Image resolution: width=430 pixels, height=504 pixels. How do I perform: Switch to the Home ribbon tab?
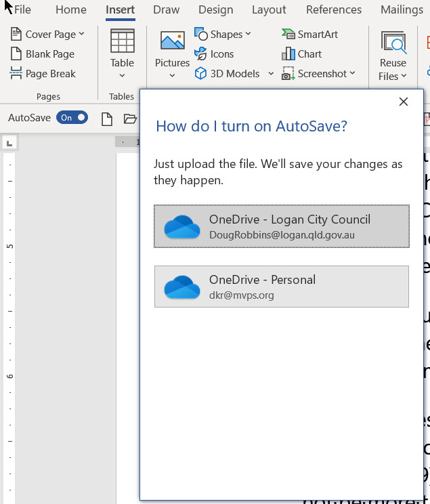tap(71, 9)
